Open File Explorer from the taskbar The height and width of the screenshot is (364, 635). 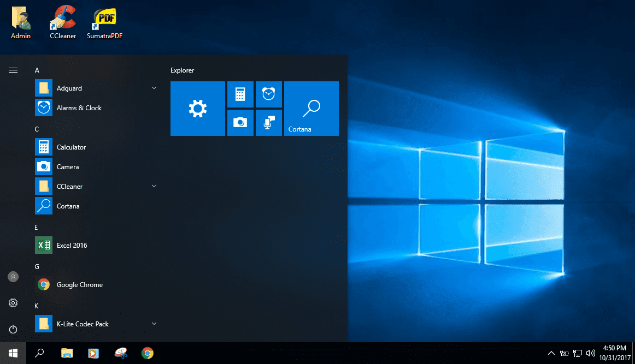67,353
